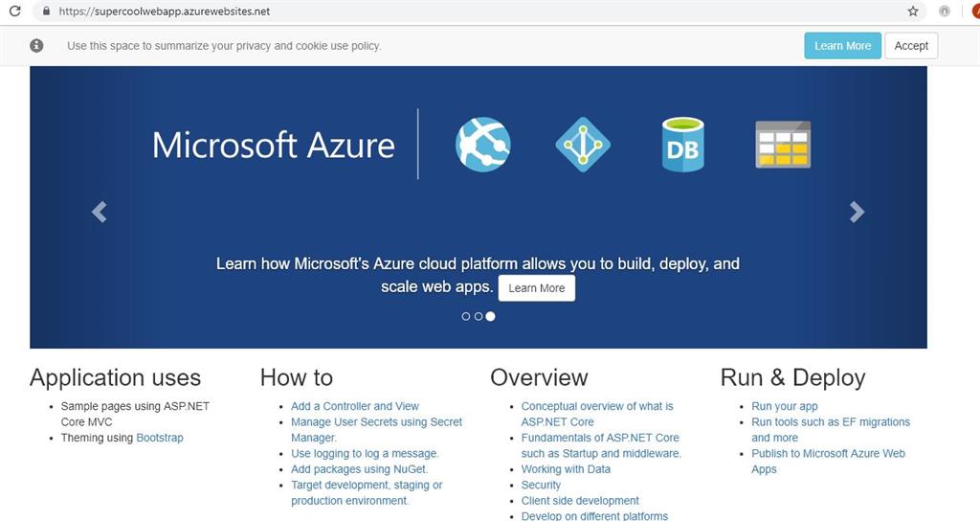Click the blue diamond Azure Active Directory icon
The height and width of the screenshot is (521, 980).
[583, 145]
